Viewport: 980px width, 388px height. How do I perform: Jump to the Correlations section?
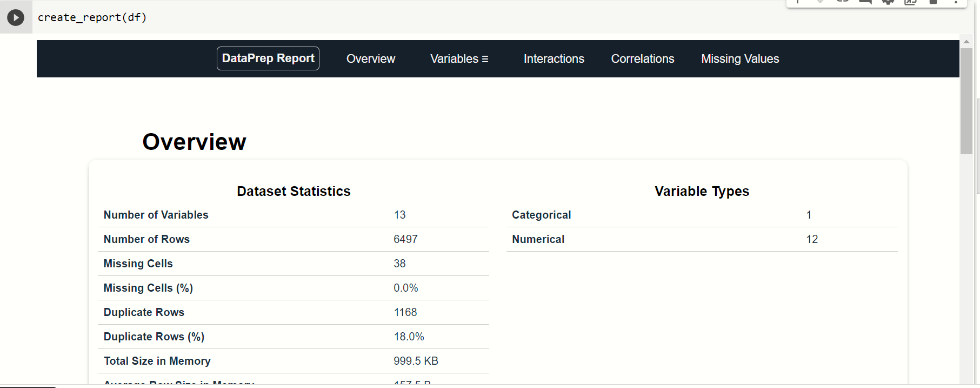point(643,58)
